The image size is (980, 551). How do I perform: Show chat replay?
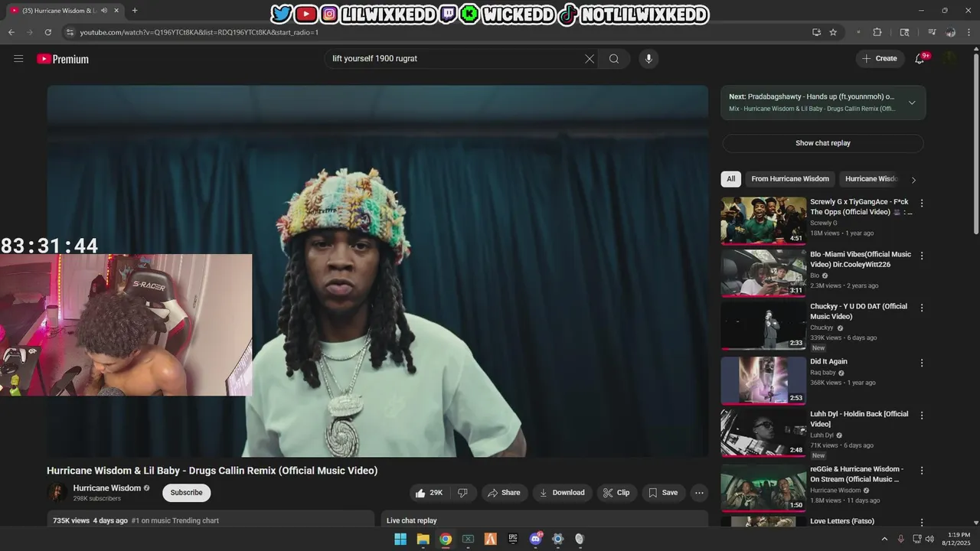pyautogui.click(x=823, y=143)
